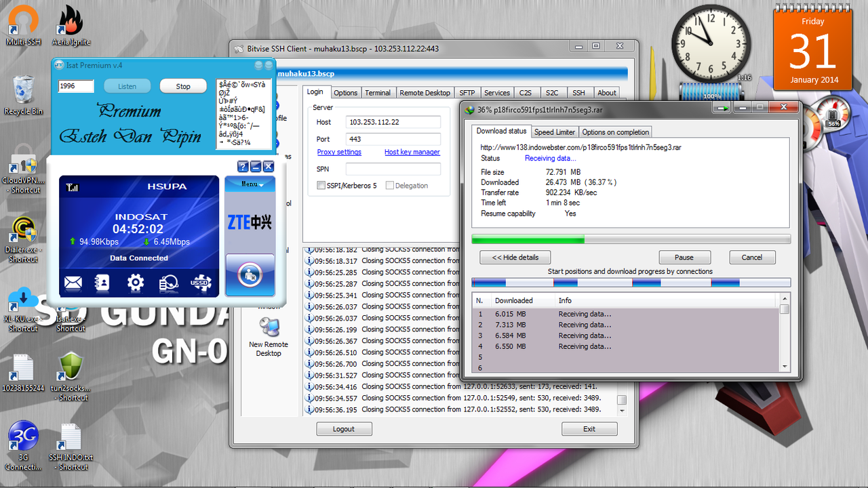Viewport: 868px width, 488px height.
Task: Open the Services tab in Bitvise
Action: coord(497,93)
